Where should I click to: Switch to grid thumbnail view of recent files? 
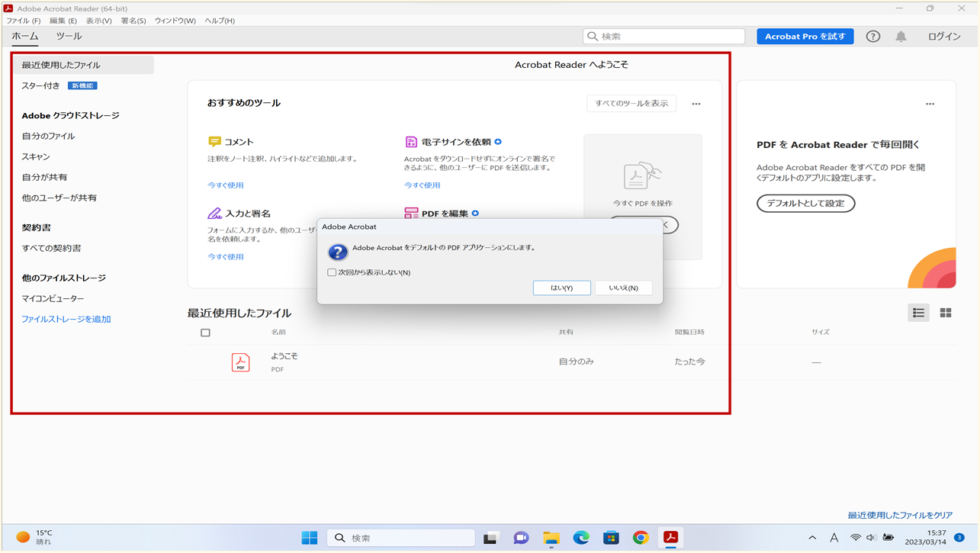946,313
